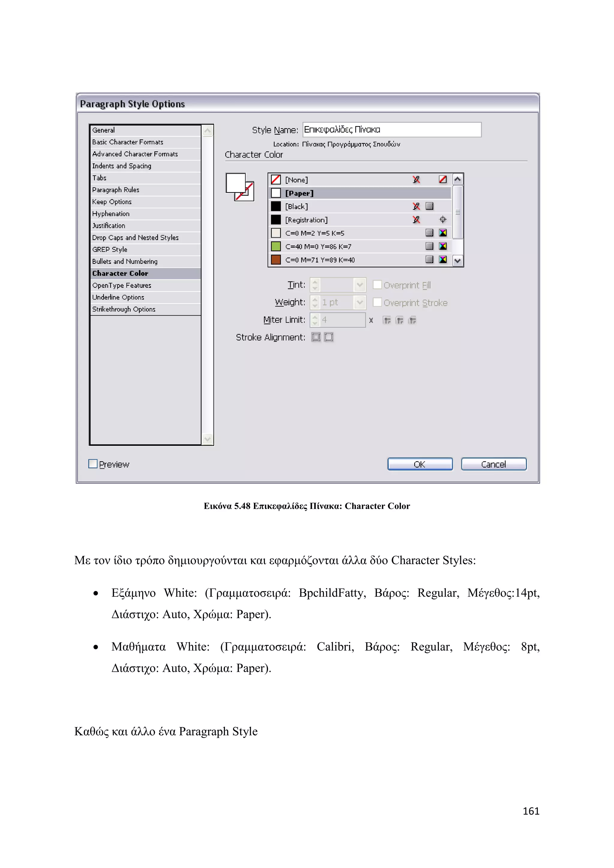Screen dimensions: 614x868
Task: Click the Style Name input field
Action: click(x=392, y=130)
